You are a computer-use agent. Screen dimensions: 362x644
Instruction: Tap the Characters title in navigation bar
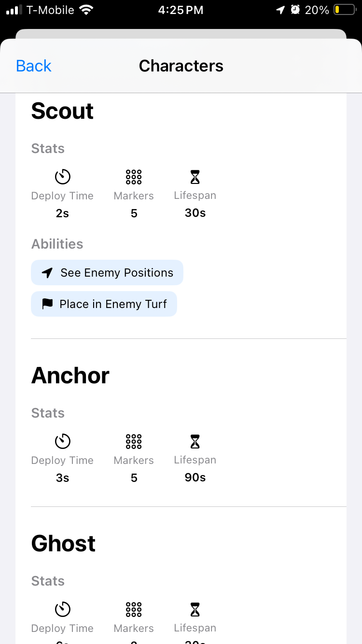click(181, 66)
